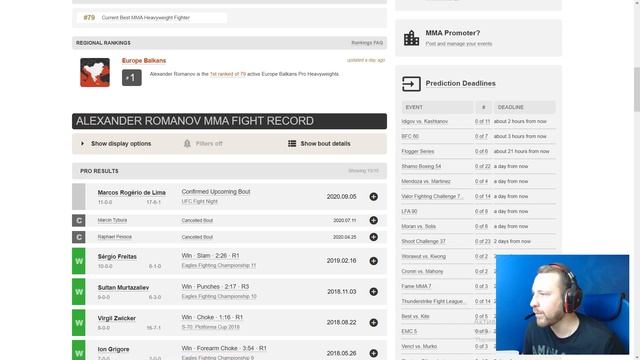Open the Prediction Deadlines heading
The height and width of the screenshot is (360, 640).
460,84
